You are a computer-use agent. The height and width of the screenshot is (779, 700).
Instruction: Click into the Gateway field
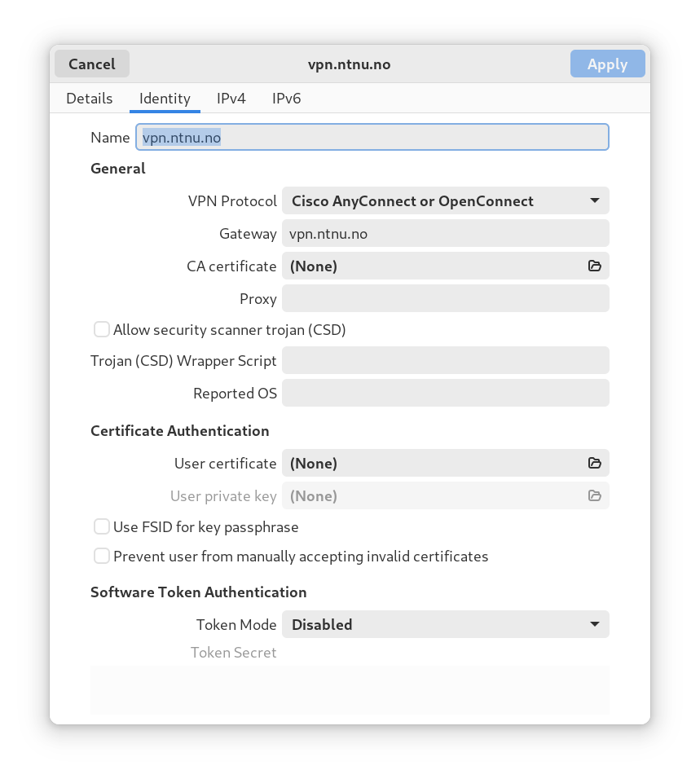pyautogui.click(x=446, y=234)
